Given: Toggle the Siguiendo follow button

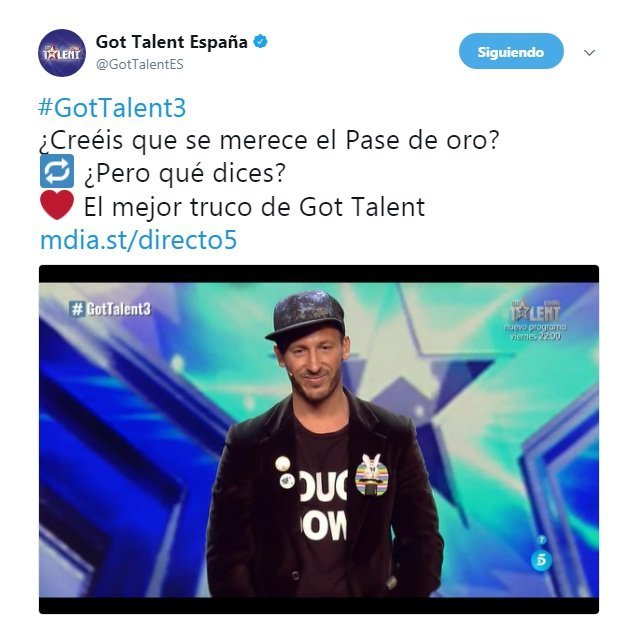Looking at the screenshot, I should (x=511, y=52).
